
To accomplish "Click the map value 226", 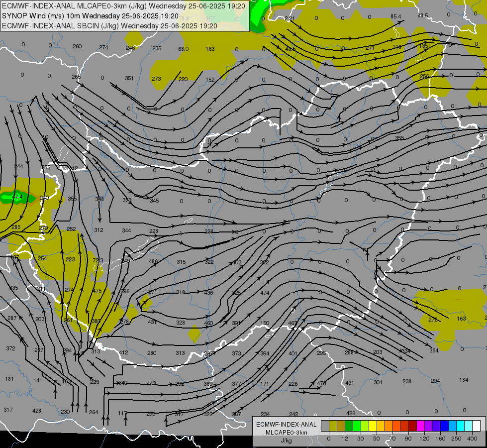I will point(293,384).
